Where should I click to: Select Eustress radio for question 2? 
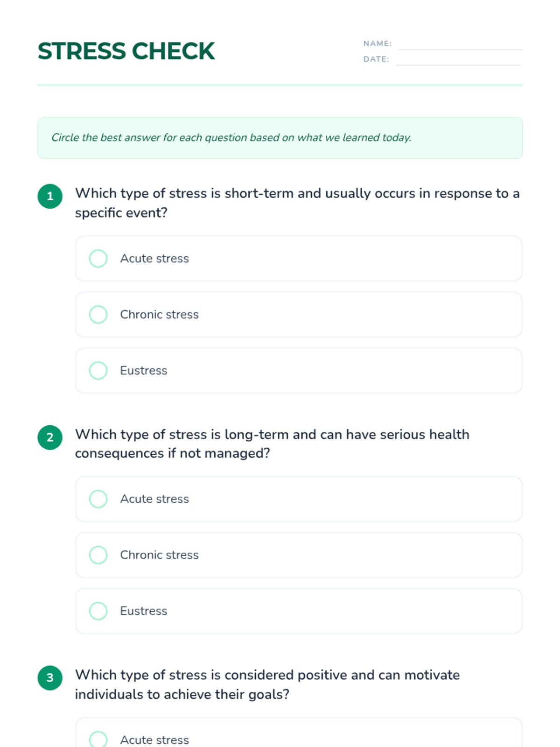pos(98,611)
